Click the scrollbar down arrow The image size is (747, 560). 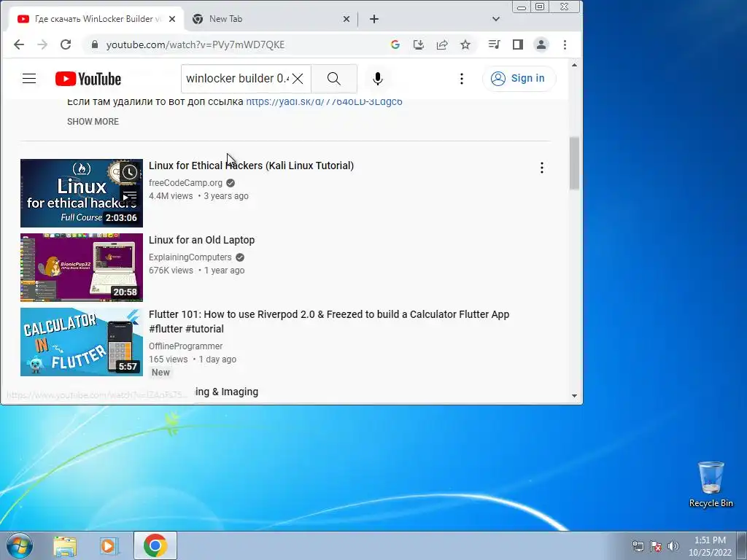[575, 396]
